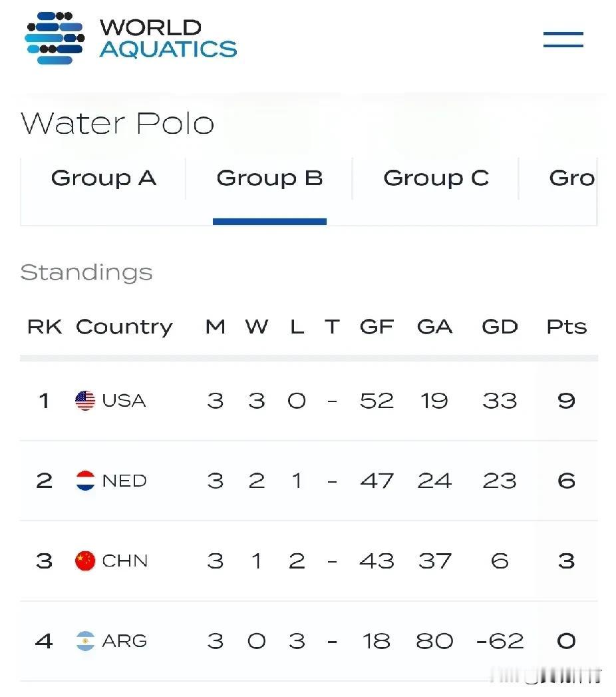Click the Argentina flag icon
Viewport: 616px width, 697px height.
tap(85, 641)
